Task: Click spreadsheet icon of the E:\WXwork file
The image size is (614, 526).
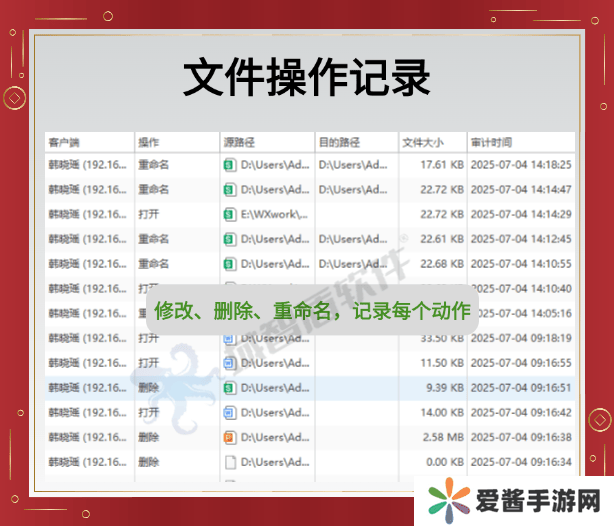Action: pos(229,214)
